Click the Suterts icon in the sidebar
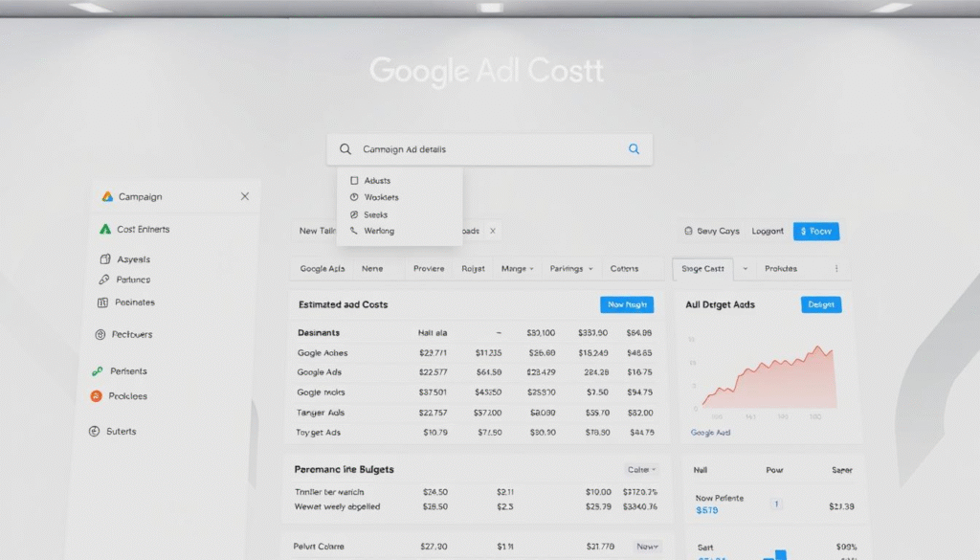Image resolution: width=980 pixels, height=560 pixels. coord(95,432)
